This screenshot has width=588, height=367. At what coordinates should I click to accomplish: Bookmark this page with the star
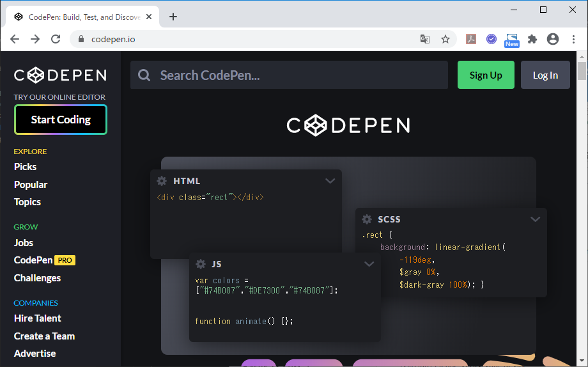[x=445, y=39]
